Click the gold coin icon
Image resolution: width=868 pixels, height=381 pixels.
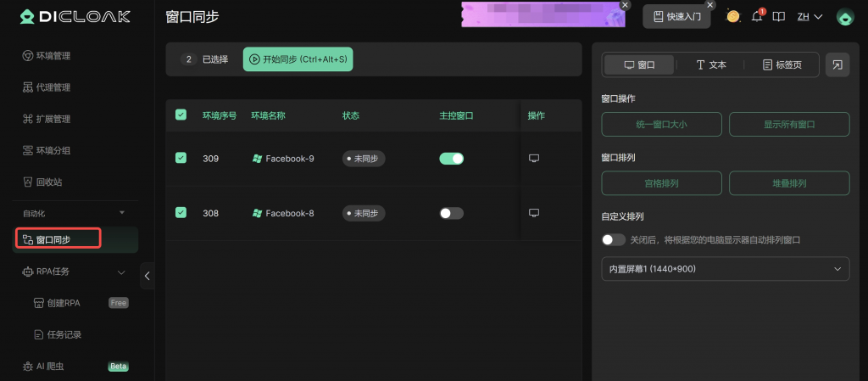pos(733,16)
